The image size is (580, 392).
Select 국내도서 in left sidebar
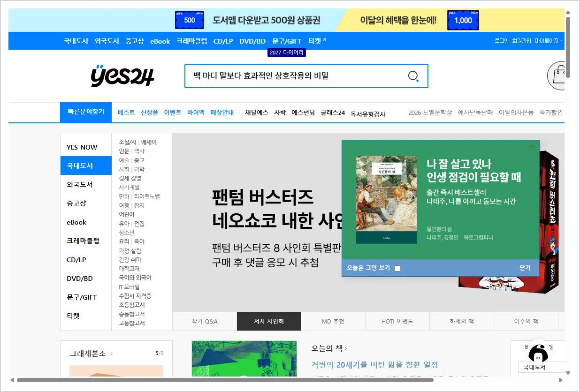[x=86, y=166]
